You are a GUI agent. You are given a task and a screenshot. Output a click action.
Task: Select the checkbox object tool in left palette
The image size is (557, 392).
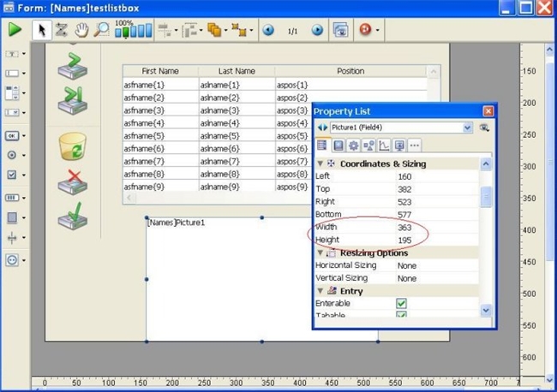pyautogui.click(x=12, y=175)
